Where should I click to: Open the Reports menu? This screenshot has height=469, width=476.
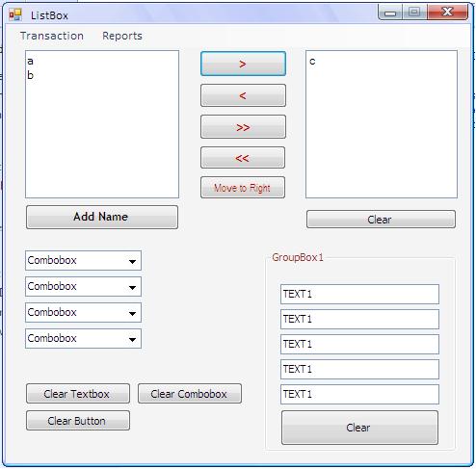[122, 36]
